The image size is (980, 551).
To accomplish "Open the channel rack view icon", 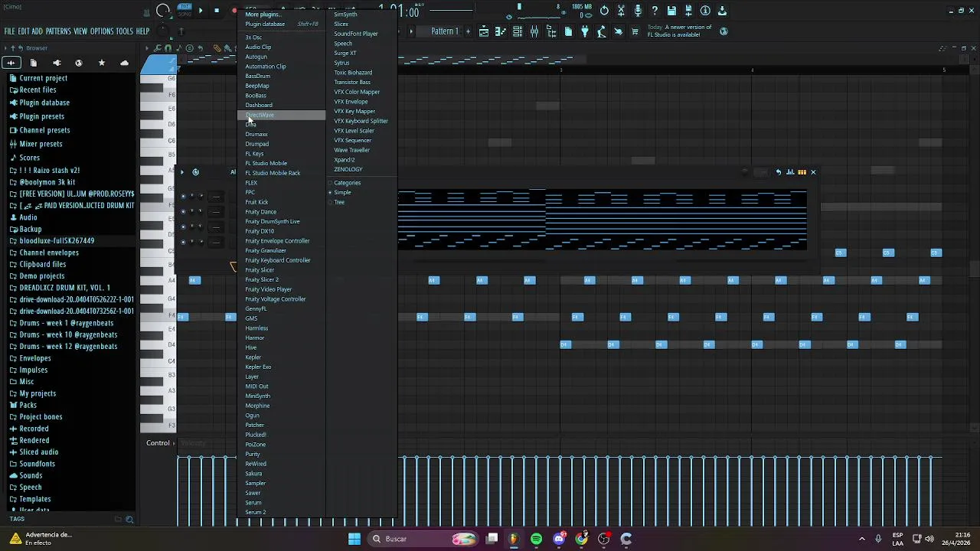I will tap(518, 31).
